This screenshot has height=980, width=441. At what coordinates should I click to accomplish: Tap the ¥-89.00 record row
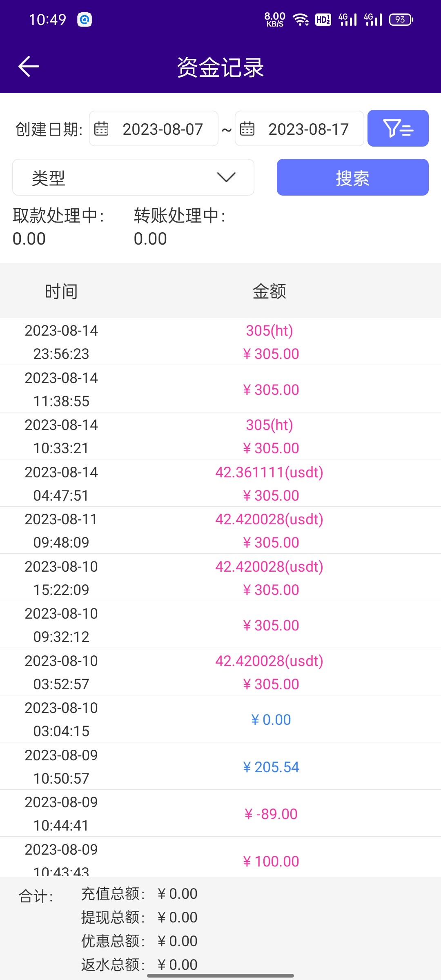(220, 813)
